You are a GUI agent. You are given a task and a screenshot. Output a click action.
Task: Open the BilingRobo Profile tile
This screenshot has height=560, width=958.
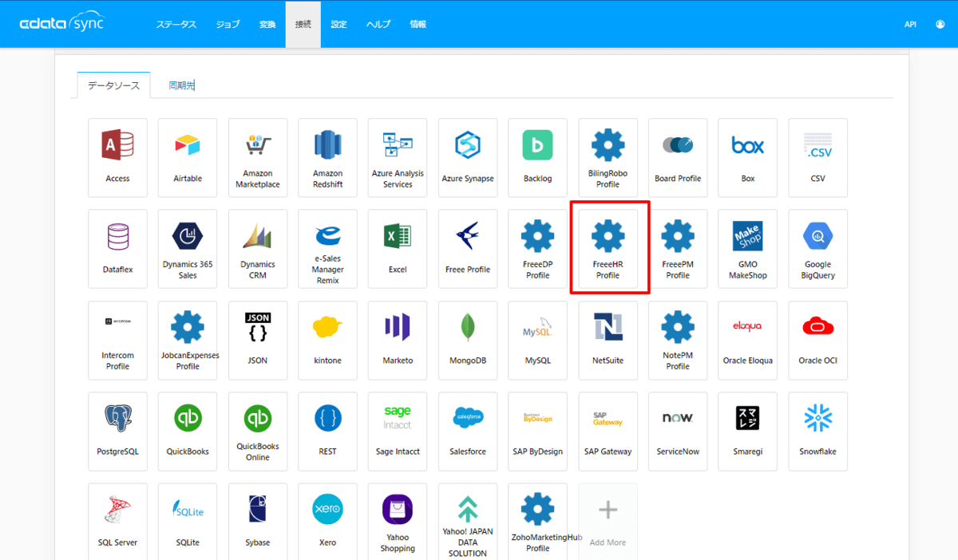point(608,158)
